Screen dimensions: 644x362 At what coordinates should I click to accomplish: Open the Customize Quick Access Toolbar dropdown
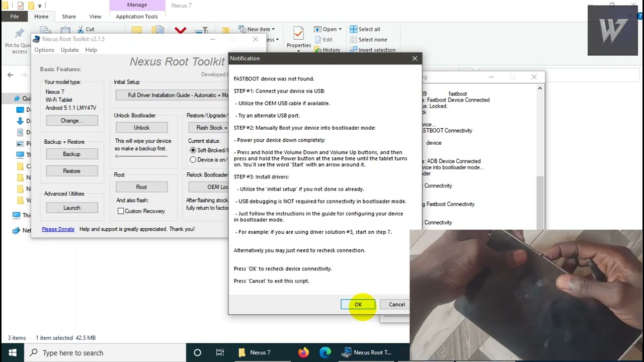pos(40,6)
